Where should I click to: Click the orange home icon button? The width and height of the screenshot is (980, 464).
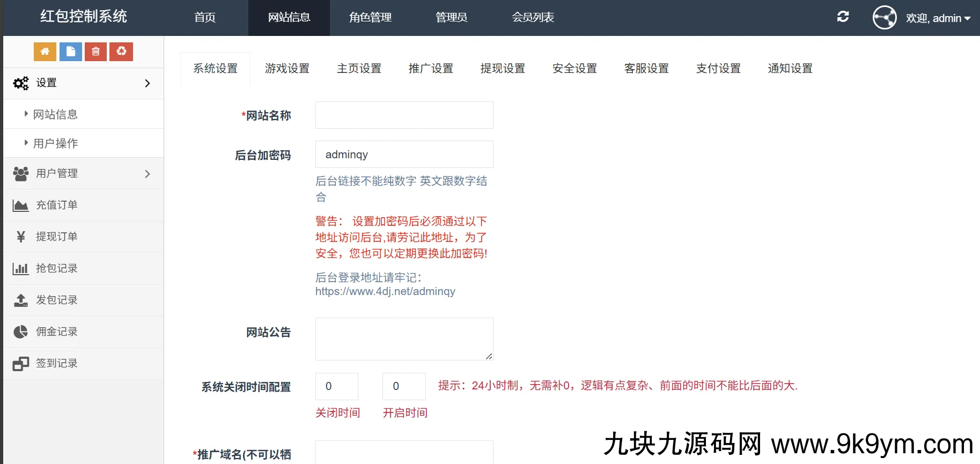(45, 51)
